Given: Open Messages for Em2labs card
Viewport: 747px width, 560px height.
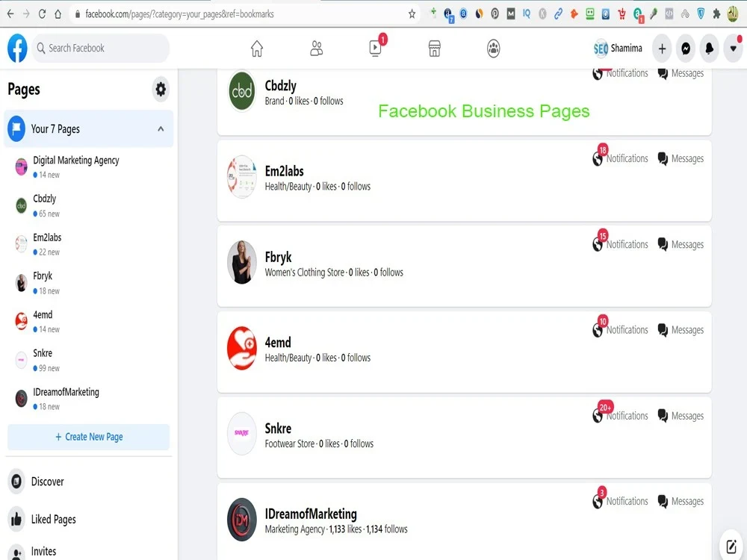Looking at the screenshot, I should point(681,158).
